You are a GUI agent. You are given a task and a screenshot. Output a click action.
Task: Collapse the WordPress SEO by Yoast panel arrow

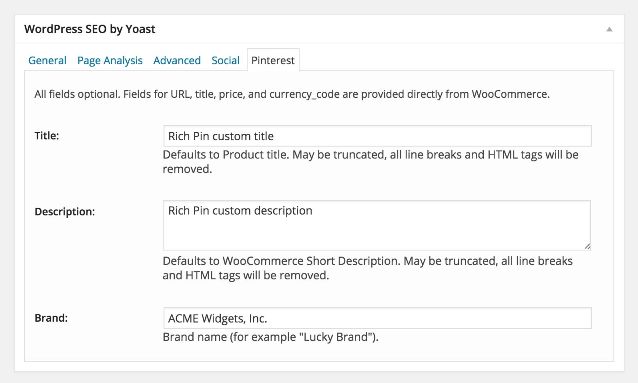pos(609,29)
